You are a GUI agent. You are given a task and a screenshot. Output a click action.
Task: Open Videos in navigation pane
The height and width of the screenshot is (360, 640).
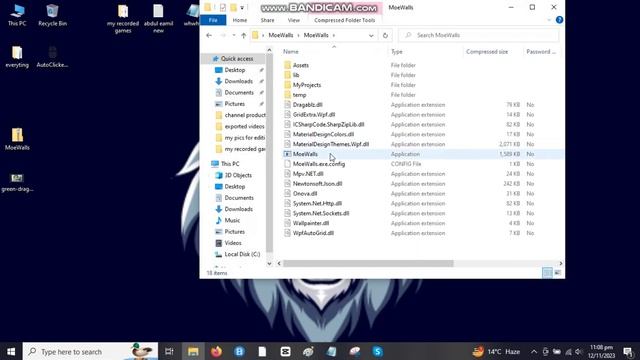click(x=233, y=243)
